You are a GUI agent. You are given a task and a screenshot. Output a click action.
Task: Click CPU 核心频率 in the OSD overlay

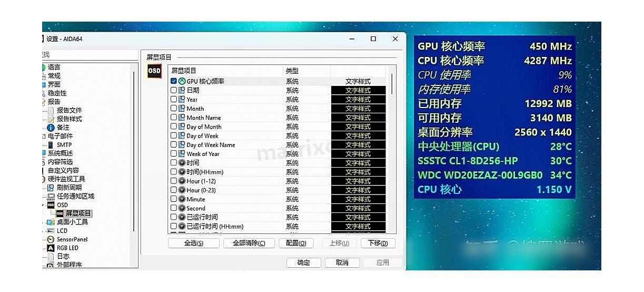point(451,61)
